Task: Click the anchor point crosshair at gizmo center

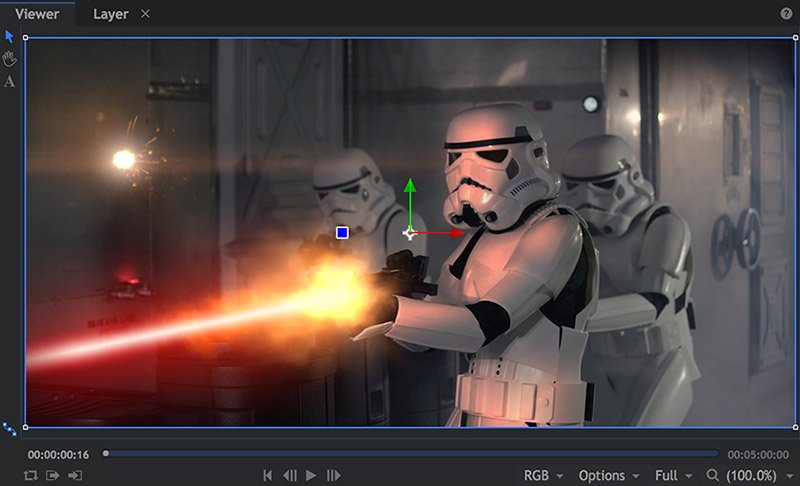Action: click(409, 234)
